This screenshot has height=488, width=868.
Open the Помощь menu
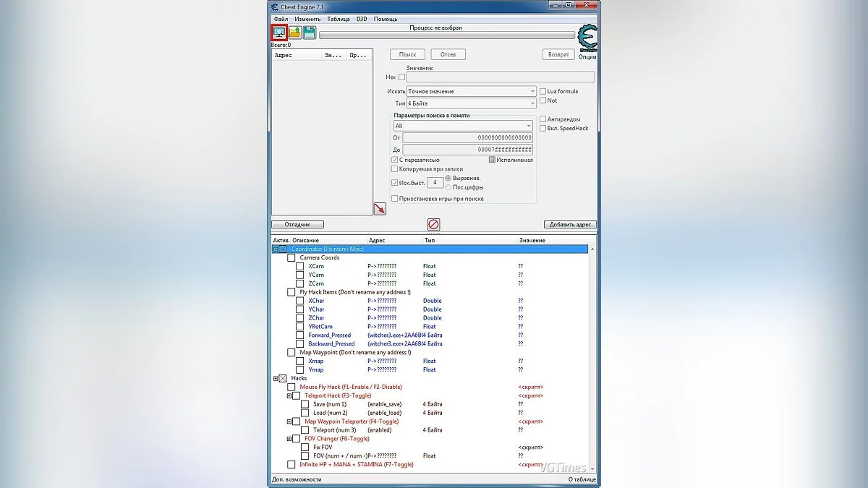pos(386,19)
